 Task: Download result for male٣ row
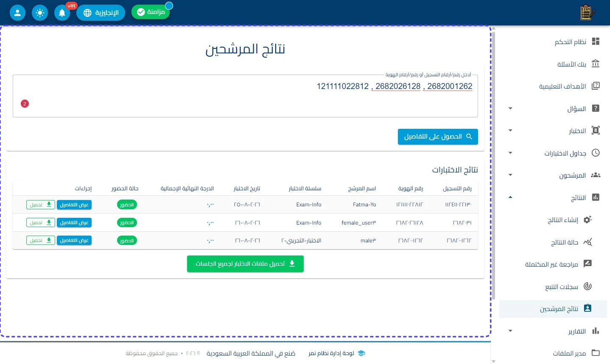[x=41, y=240]
